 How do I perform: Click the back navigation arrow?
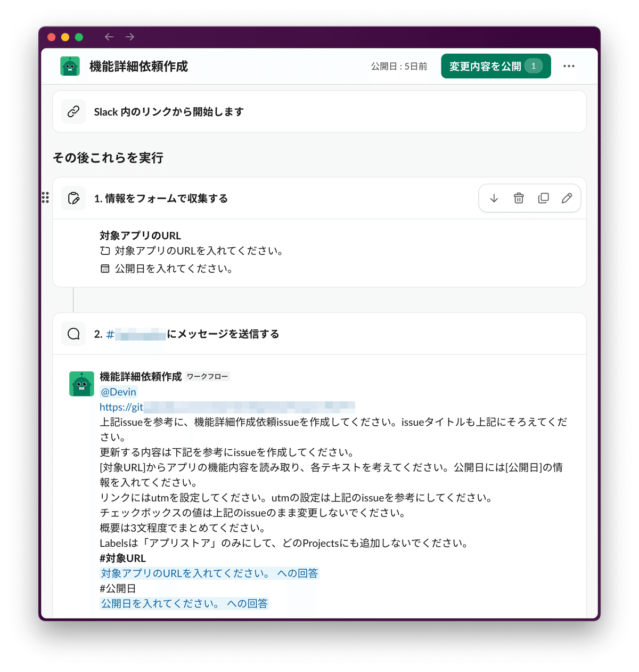109,36
